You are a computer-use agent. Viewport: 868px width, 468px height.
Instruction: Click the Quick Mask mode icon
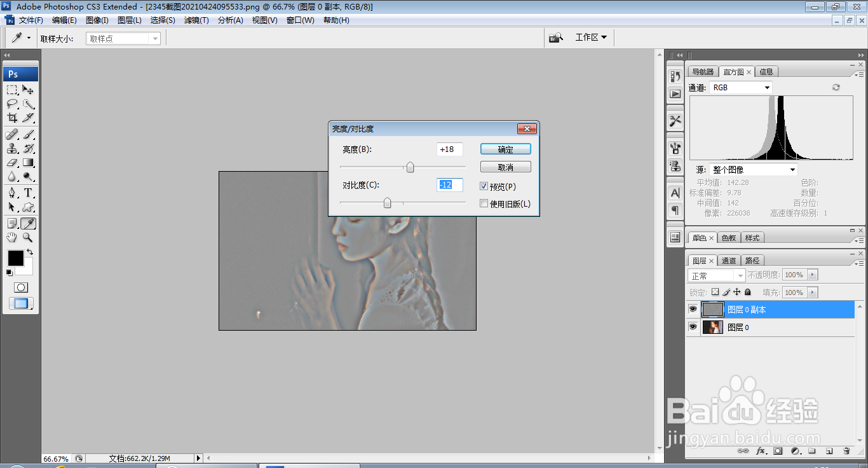coord(21,287)
